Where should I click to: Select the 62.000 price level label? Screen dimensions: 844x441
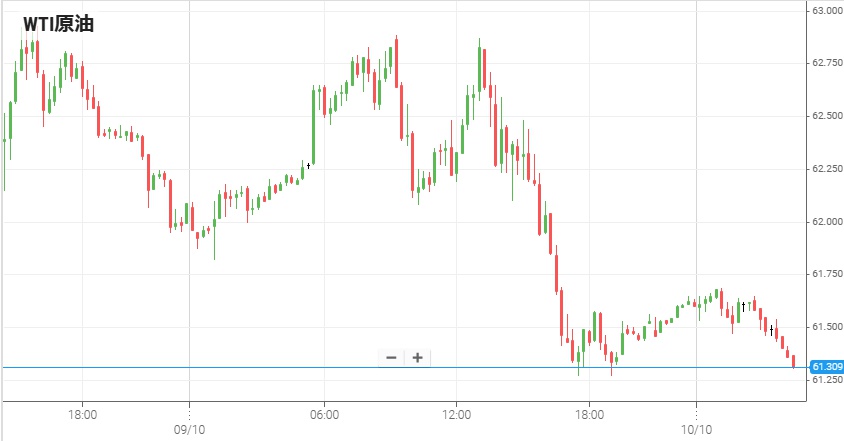click(x=825, y=221)
